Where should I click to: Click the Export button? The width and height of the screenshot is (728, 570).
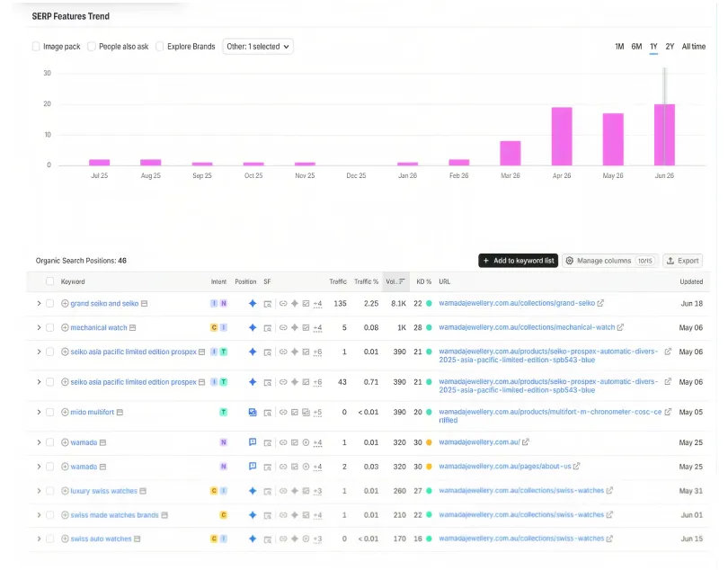click(683, 261)
